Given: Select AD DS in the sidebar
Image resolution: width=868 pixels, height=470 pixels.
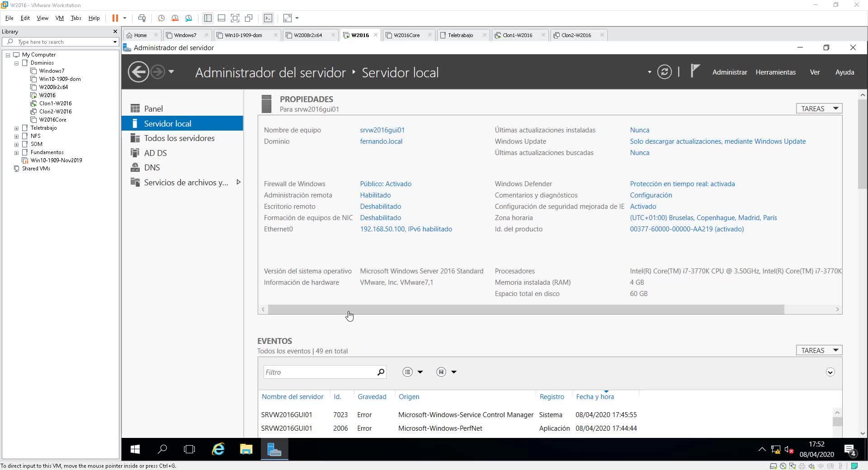Looking at the screenshot, I should 155,153.
